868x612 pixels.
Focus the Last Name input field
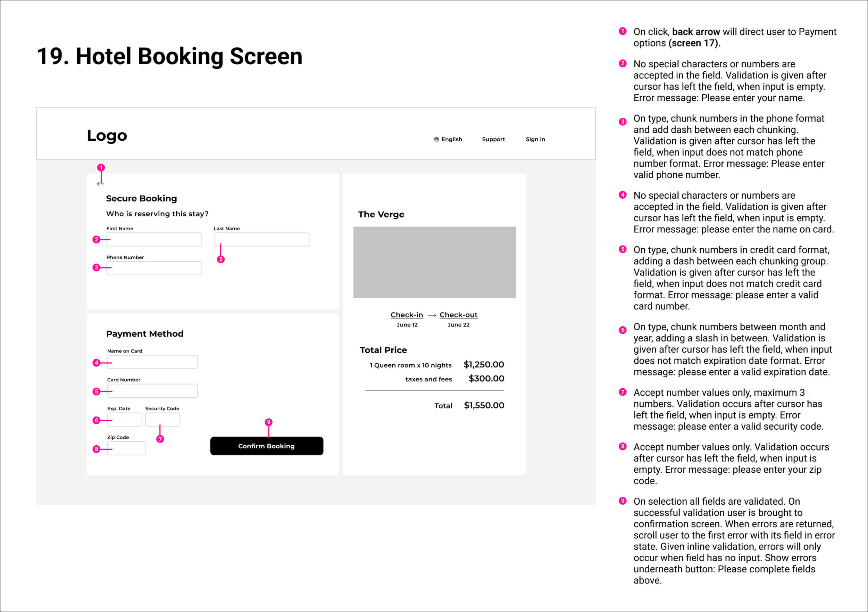pyautogui.click(x=265, y=239)
